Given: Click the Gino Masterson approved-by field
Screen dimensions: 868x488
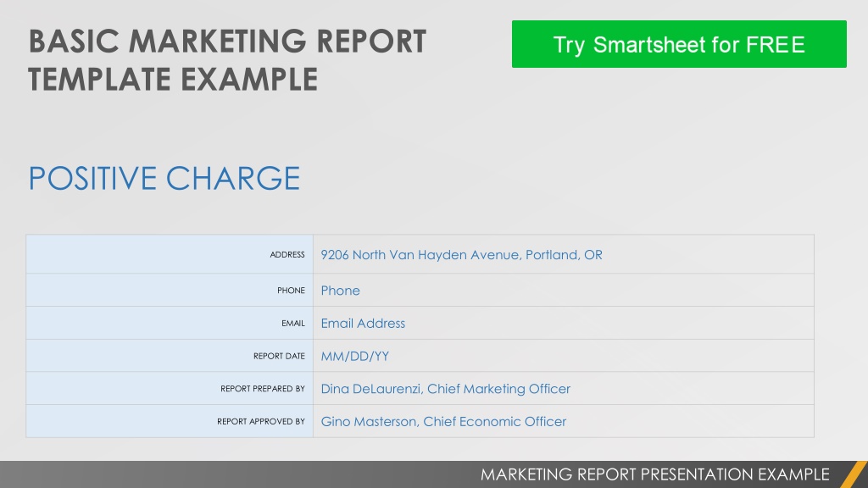Looking at the screenshot, I should [x=564, y=421].
